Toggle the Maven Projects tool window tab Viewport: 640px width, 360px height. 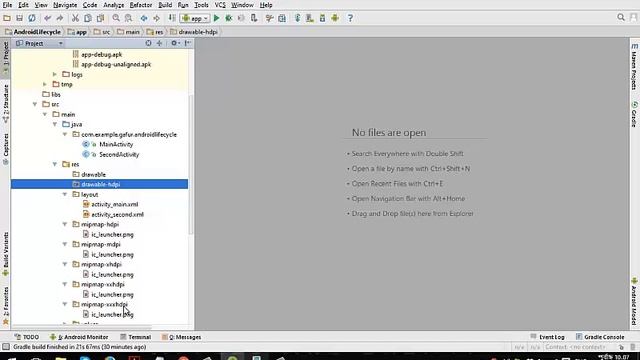pos(634,67)
